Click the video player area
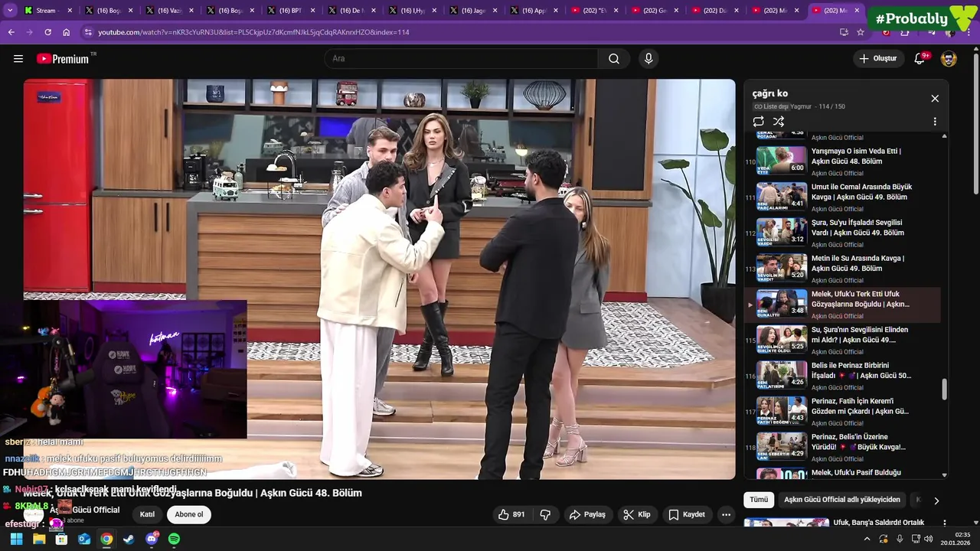This screenshot has width=980, height=551. [x=379, y=279]
